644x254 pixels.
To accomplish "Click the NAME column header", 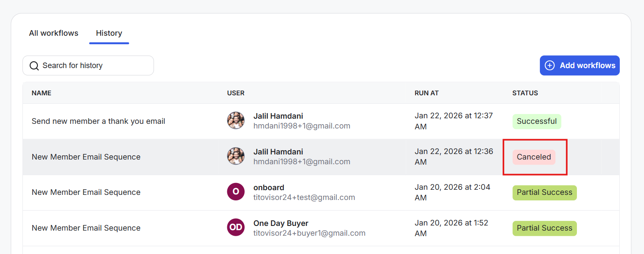I will coord(41,93).
